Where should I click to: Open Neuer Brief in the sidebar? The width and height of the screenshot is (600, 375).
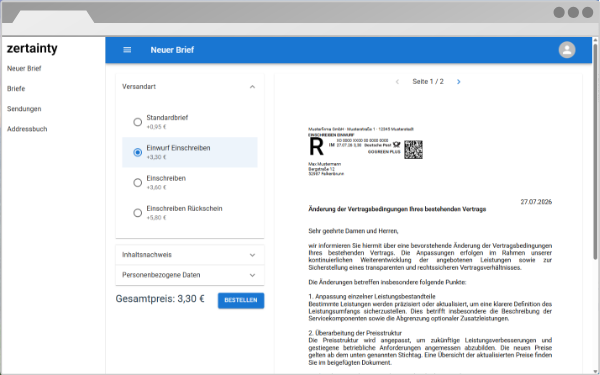click(24, 68)
